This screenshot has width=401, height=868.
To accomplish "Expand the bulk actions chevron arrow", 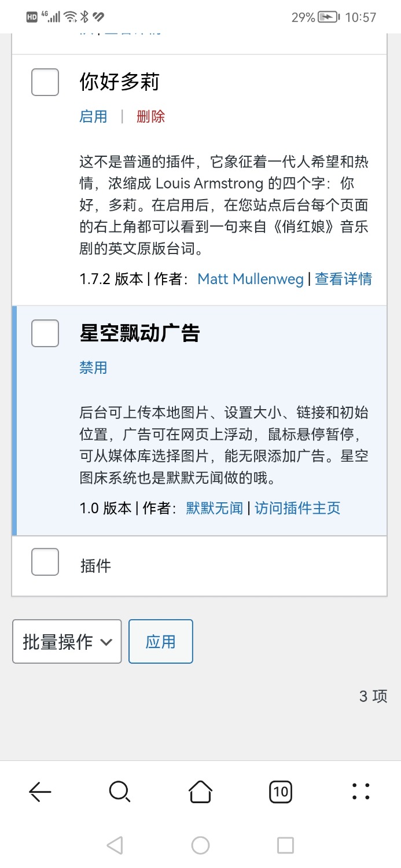I will [x=107, y=641].
